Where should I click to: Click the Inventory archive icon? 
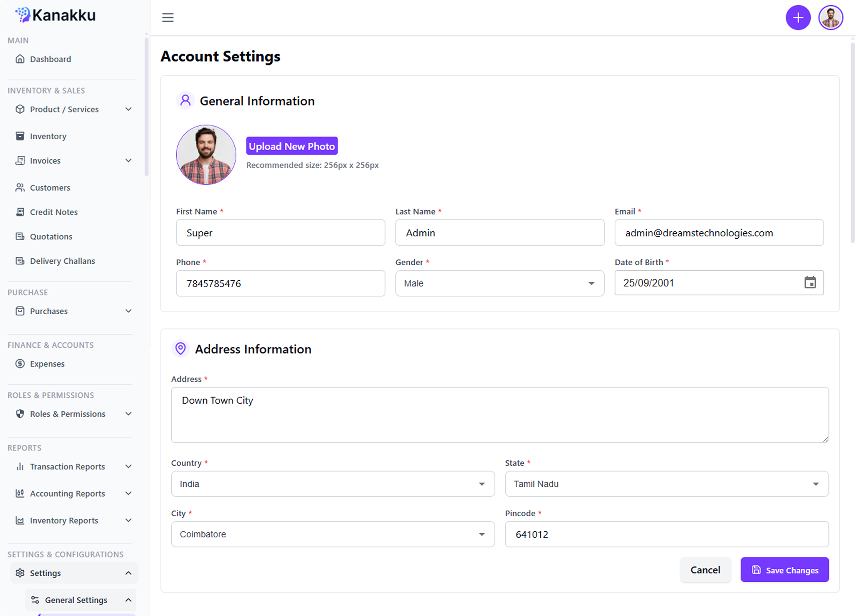20,136
